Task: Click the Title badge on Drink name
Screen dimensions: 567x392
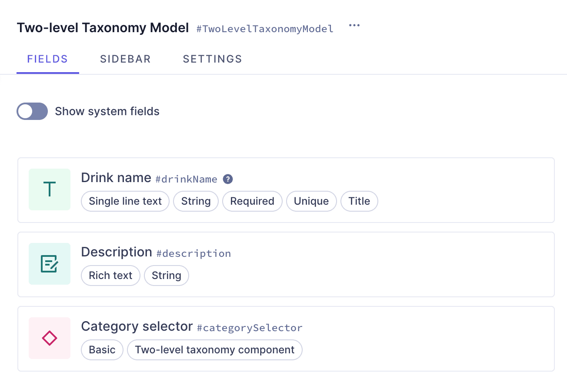Action: pyautogui.click(x=359, y=201)
